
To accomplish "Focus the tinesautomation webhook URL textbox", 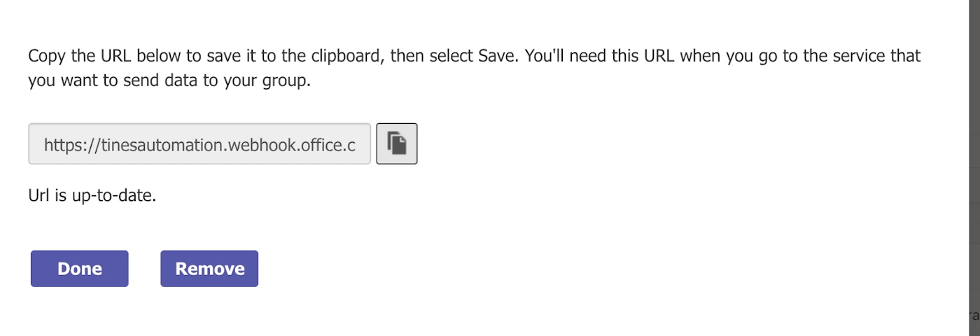I will point(199,145).
